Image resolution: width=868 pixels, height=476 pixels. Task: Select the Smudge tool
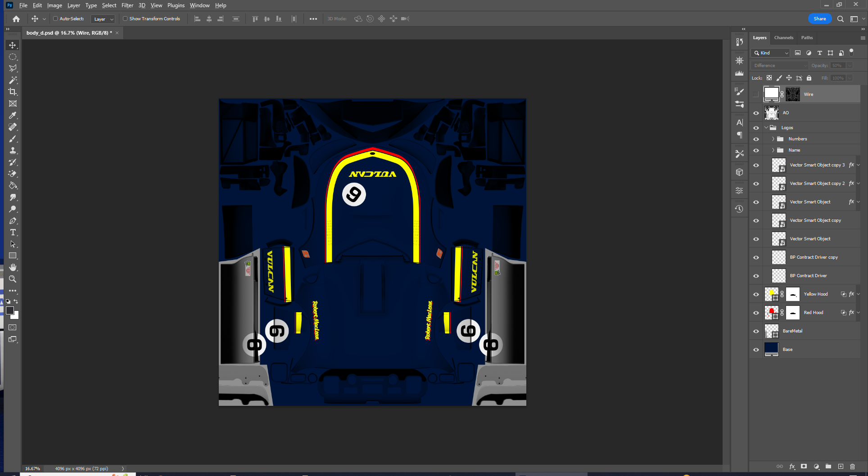(13, 197)
